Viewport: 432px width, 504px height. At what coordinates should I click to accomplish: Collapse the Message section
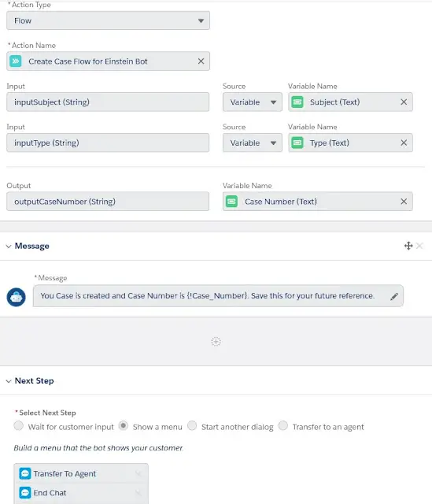pyautogui.click(x=9, y=246)
